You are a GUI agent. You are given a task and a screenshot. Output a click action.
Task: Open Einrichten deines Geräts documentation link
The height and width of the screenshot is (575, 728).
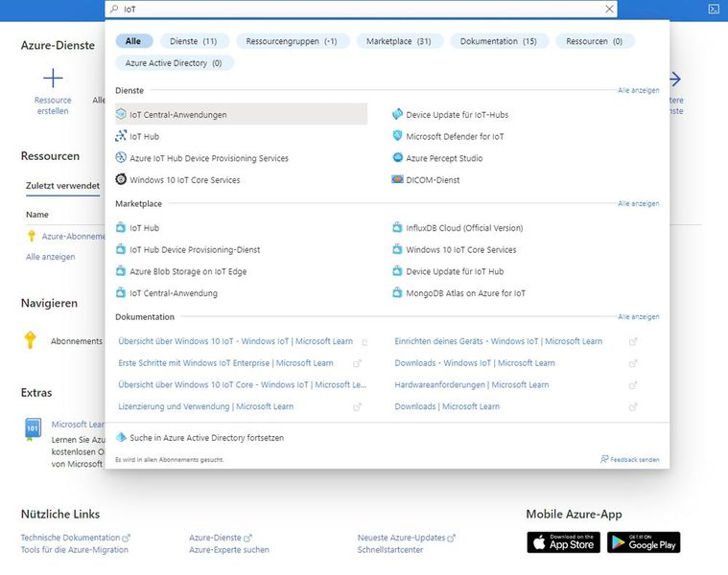point(499,341)
